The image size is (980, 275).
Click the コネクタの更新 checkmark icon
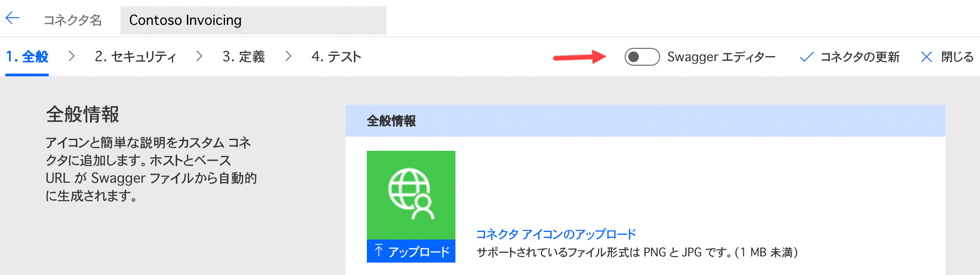pyautogui.click(x=807, y=57)
